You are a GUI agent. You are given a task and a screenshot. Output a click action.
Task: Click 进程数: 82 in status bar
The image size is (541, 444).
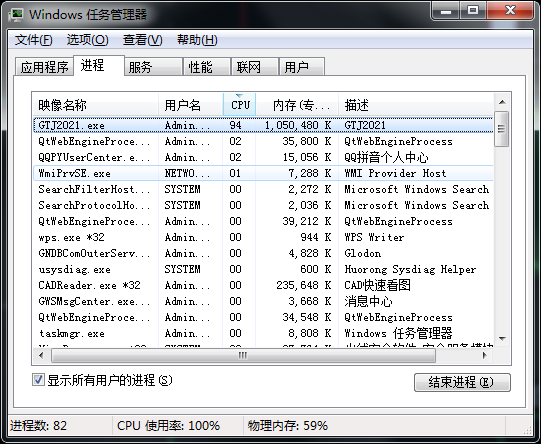click(x=38, y=425)
